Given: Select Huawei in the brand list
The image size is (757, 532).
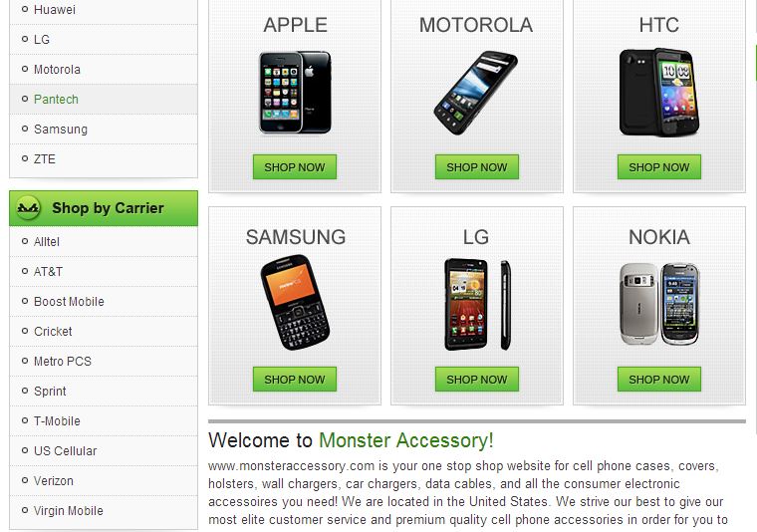Looking at the screenshot, I should (x=55, y=10).
